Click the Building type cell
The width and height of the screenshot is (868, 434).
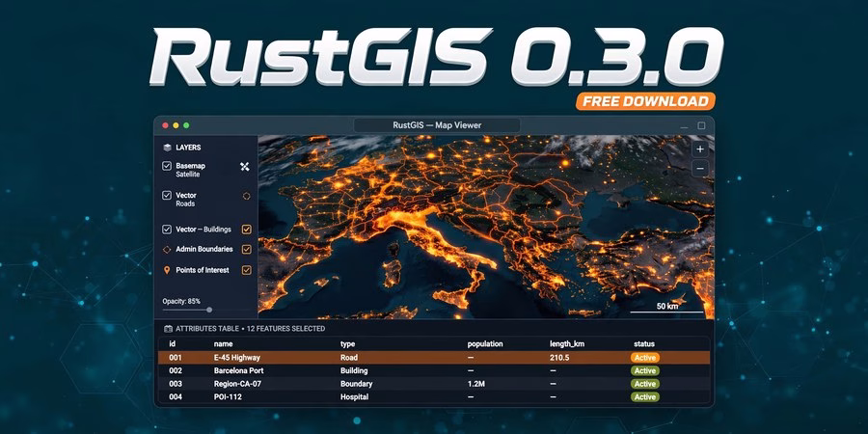point(354,371)
